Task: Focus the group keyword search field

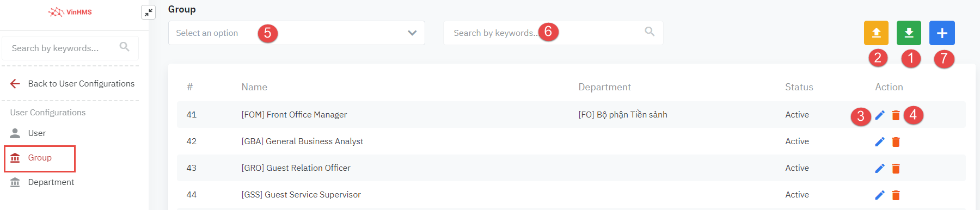Action: (x=553, y=33)
